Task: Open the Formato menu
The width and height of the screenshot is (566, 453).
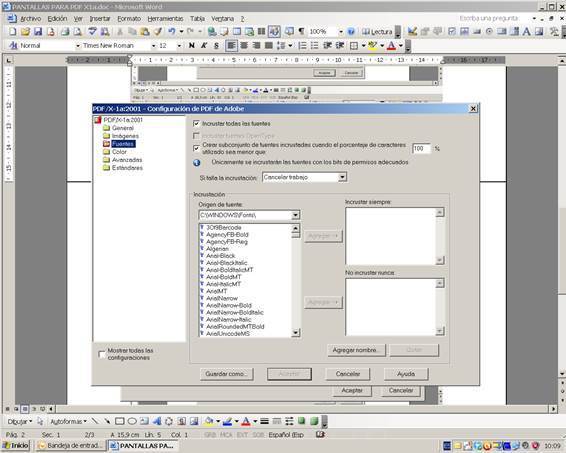Action: [x=129, y=18]
